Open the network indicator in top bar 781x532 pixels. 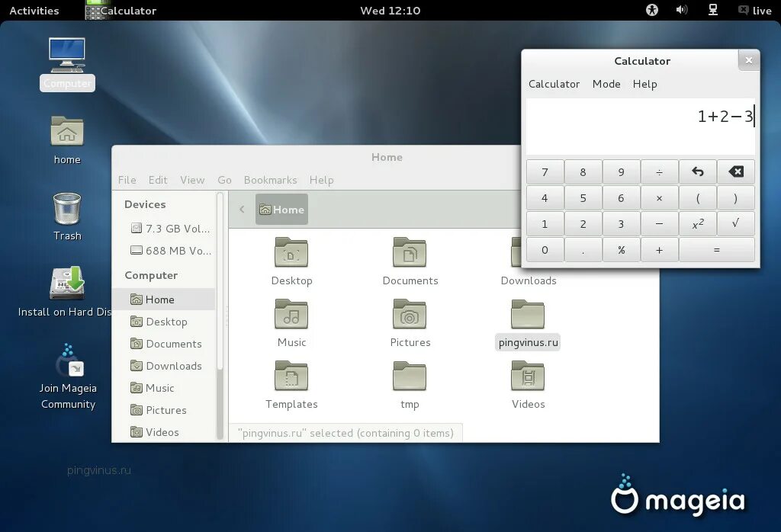(713, 10)
